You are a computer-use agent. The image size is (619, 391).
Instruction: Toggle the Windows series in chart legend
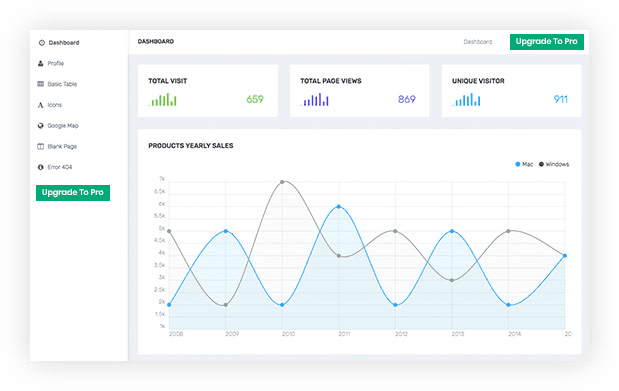coord(554,164)
